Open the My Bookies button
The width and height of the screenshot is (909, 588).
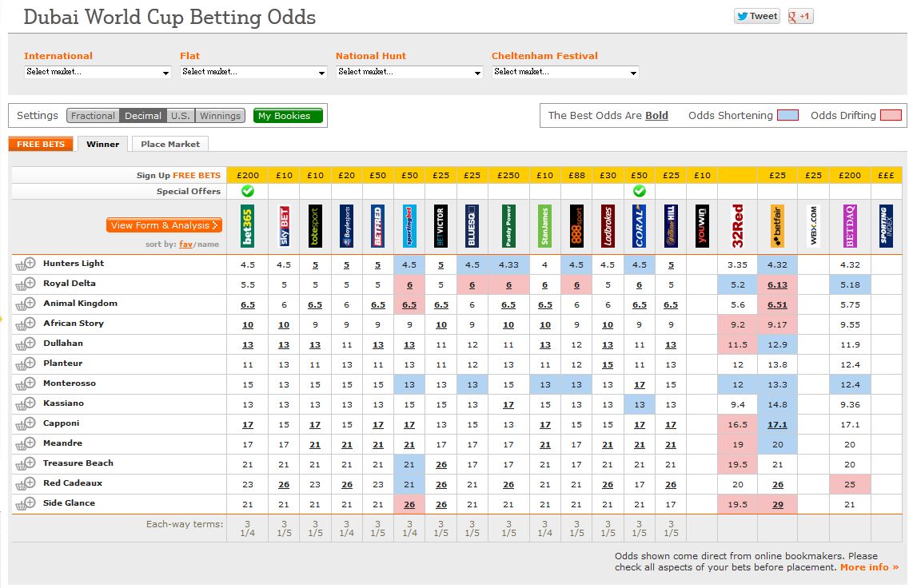(288, 116)
